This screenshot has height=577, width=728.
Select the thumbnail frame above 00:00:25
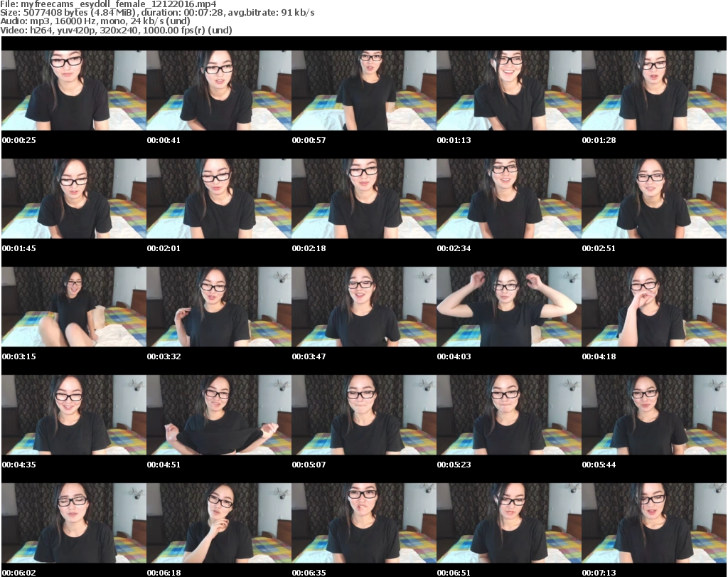tap(74, 90)
